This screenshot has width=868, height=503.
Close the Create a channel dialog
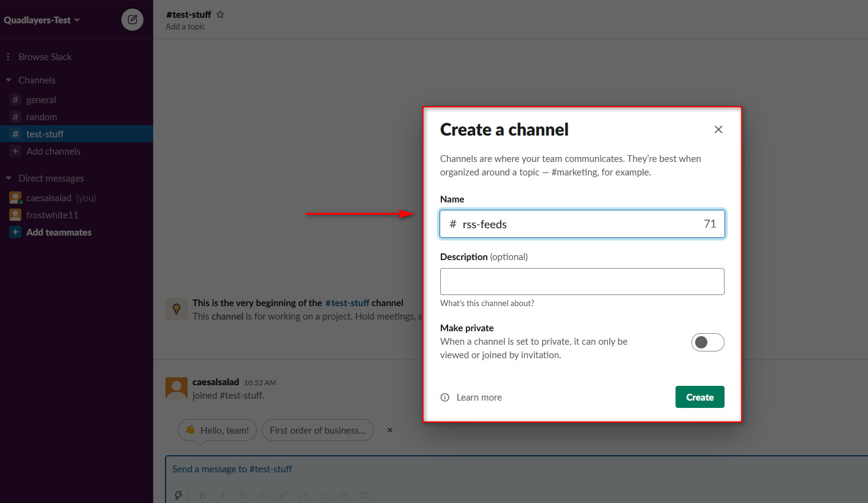pyautogui.click(x=718, y=129)
